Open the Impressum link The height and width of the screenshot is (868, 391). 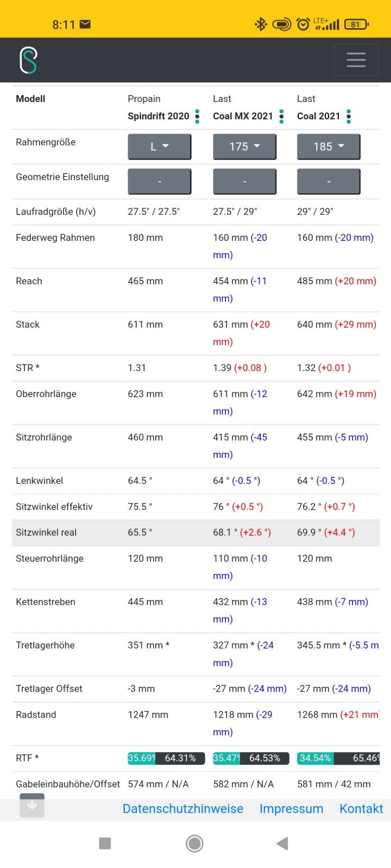291,809
